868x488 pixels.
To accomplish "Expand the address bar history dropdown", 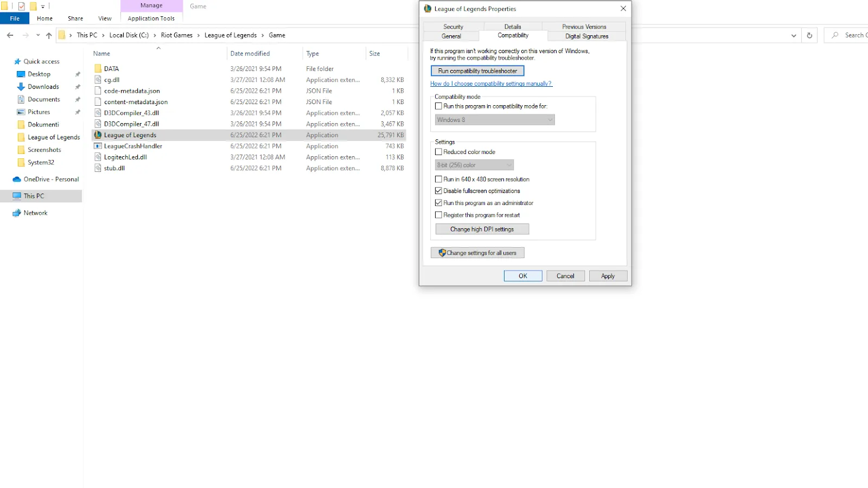I will (794, 35).
